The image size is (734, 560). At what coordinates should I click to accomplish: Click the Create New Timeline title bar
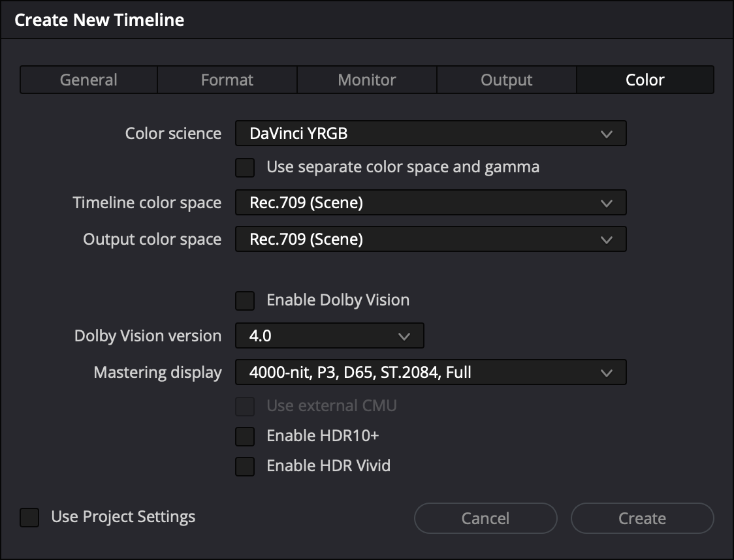(x=99, y=20)
